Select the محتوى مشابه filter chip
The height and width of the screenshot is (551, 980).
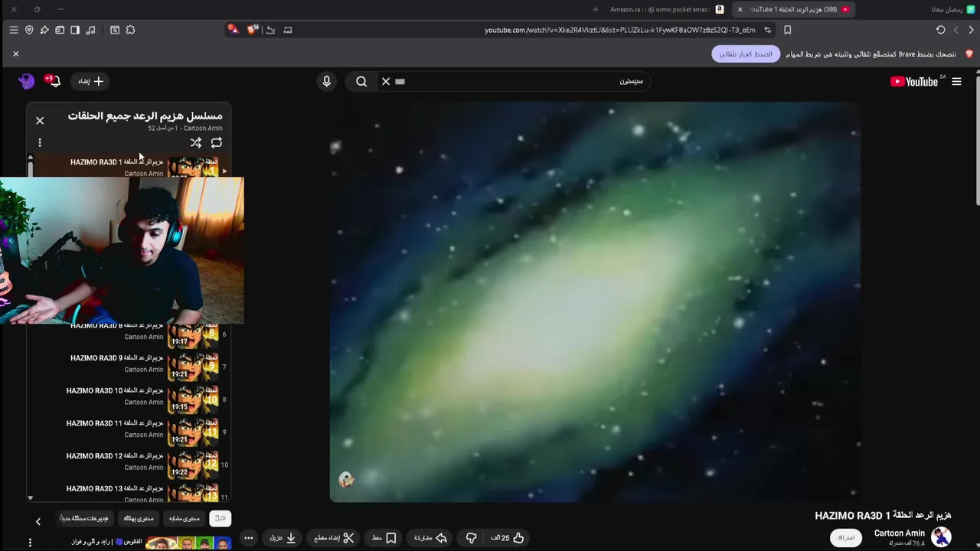click(x=185, y=518)
